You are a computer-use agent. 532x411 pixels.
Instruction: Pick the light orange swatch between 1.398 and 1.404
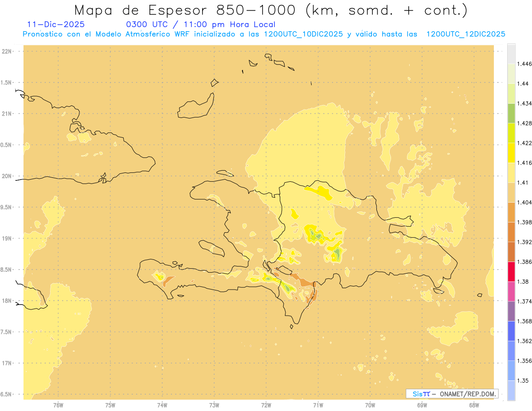click(x=511, y=212)
